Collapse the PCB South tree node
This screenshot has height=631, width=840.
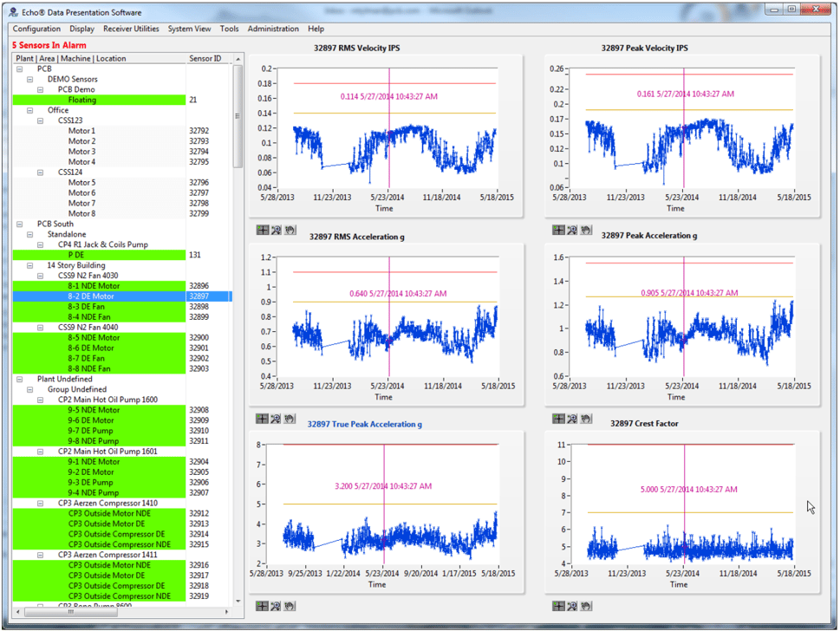click(x=19, y=224)
